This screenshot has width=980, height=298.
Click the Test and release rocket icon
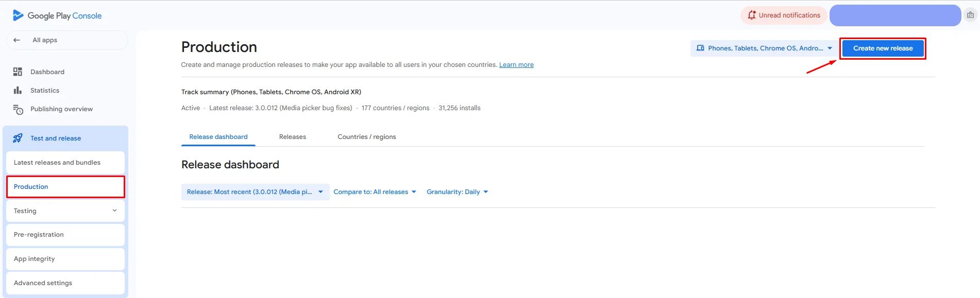[x=18, y=138]
